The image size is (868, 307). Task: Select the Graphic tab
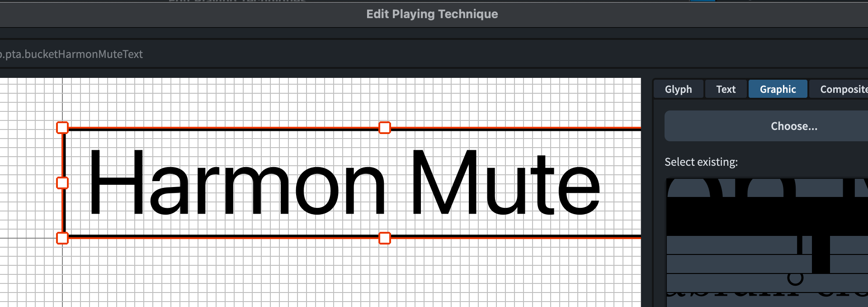[778, 89]
